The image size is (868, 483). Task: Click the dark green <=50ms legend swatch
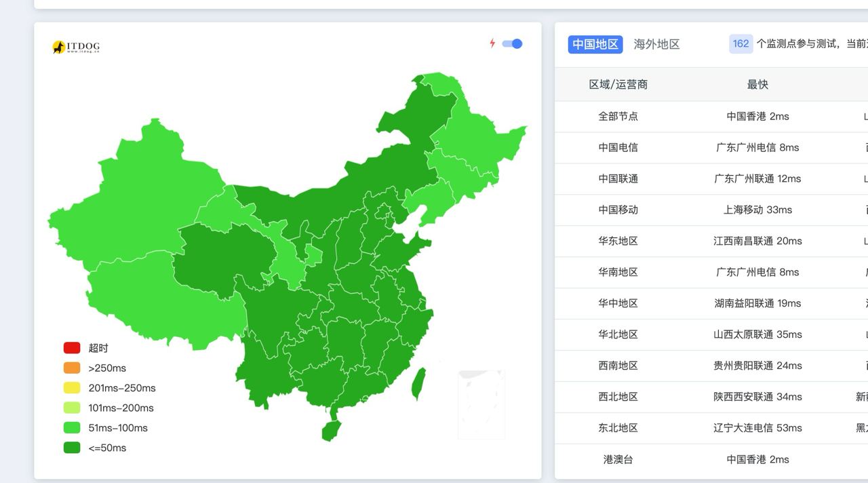click(72, 448)
